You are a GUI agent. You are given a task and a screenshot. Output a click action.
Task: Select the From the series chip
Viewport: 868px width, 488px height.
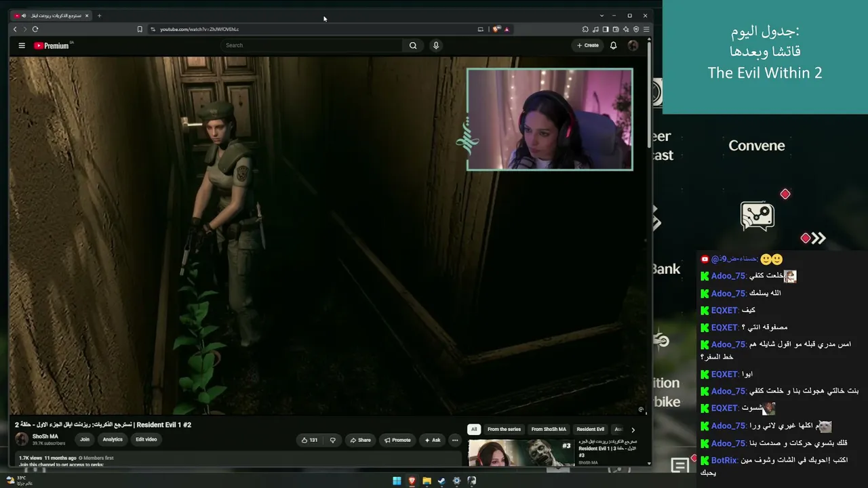504,429
